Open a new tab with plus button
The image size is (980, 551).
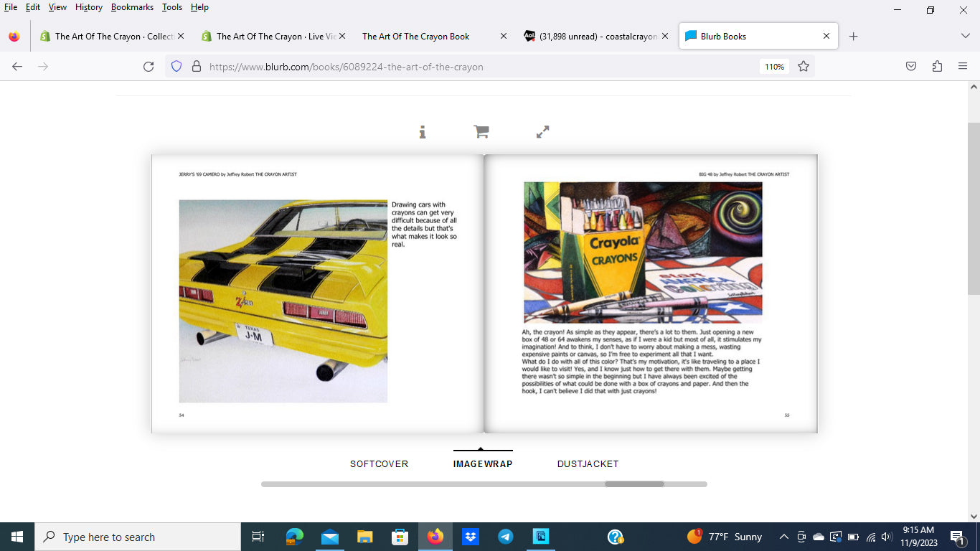pyautogui.click(x=853, y=36)
